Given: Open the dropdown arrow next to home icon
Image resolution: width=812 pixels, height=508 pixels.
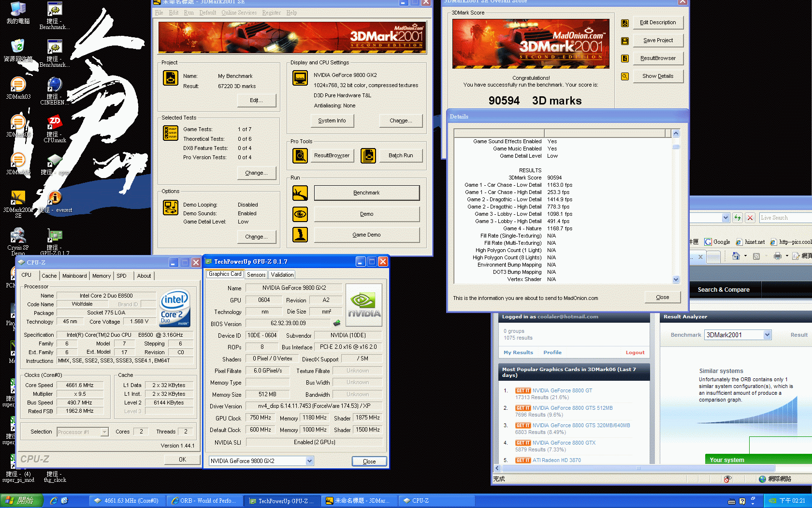Looking at the screenshot, I should (x=745, y=256).
